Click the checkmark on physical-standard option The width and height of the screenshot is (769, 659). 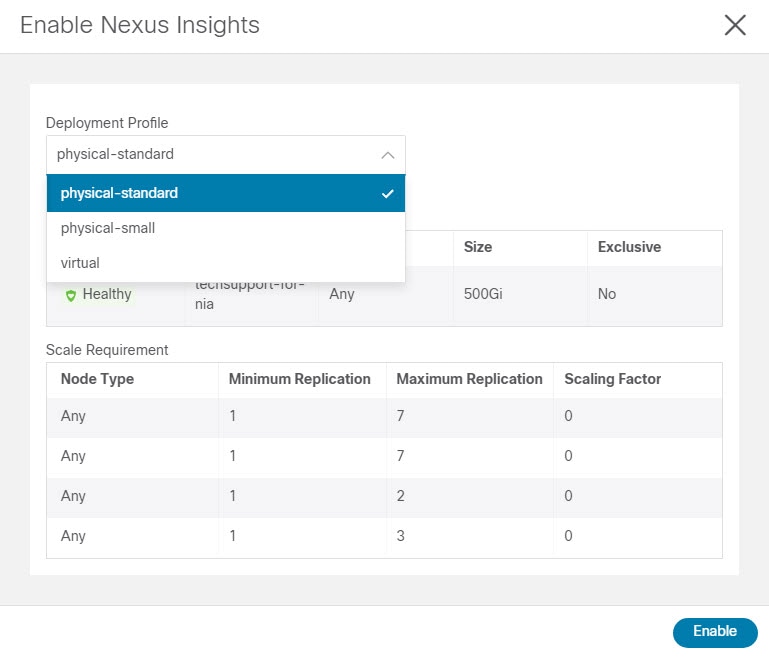(x=387, y=194)
